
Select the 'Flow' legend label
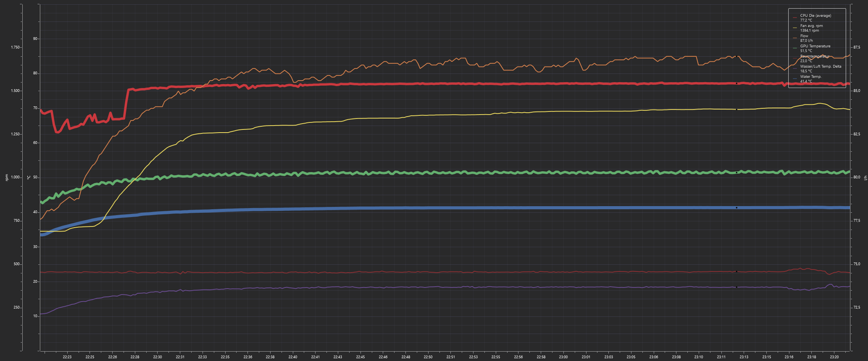coord(804,36)
